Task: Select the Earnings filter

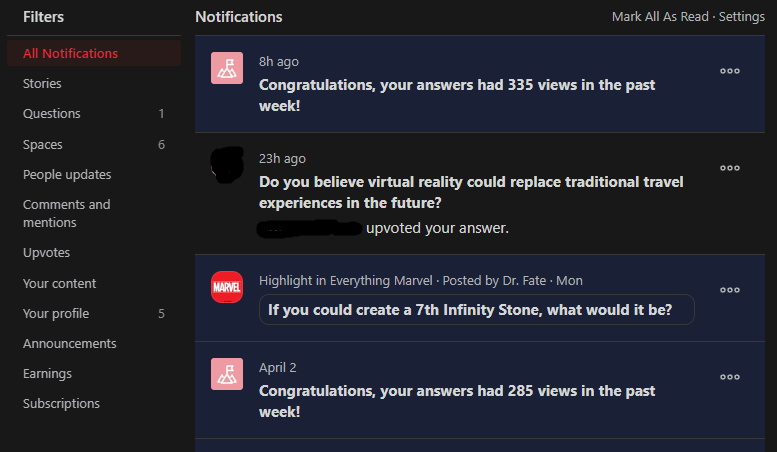Action: tap(48, 373)
